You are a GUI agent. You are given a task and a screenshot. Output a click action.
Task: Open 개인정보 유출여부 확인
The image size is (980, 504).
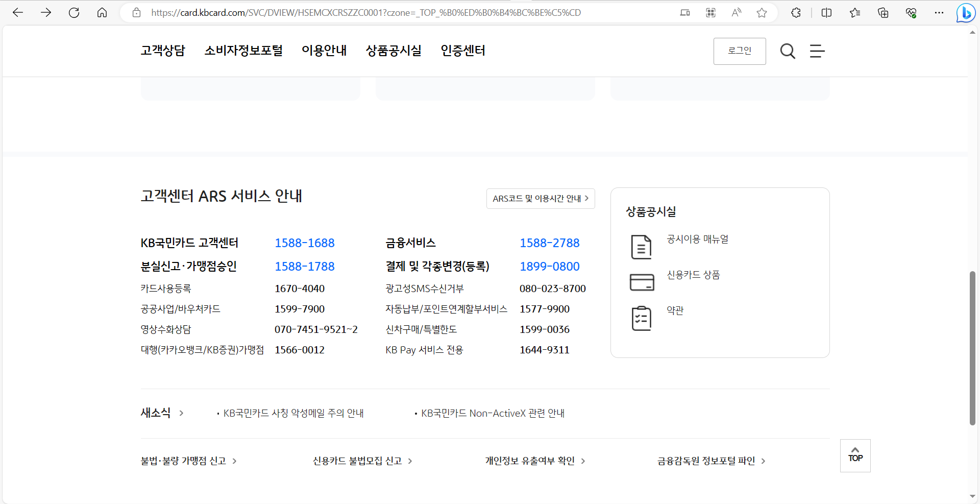535,461
